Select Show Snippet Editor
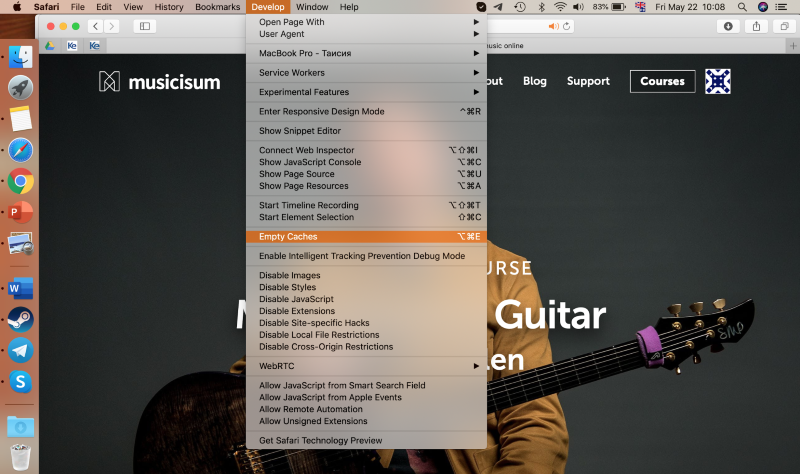The height and width of the screenshot is (474, 800). pos(366,131)
